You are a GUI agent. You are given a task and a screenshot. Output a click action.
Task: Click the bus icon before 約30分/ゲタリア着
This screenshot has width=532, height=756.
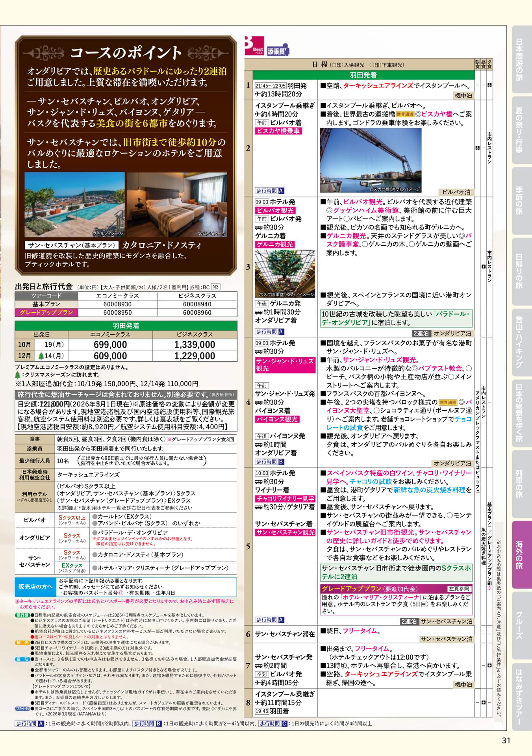[x=259, y=507]
